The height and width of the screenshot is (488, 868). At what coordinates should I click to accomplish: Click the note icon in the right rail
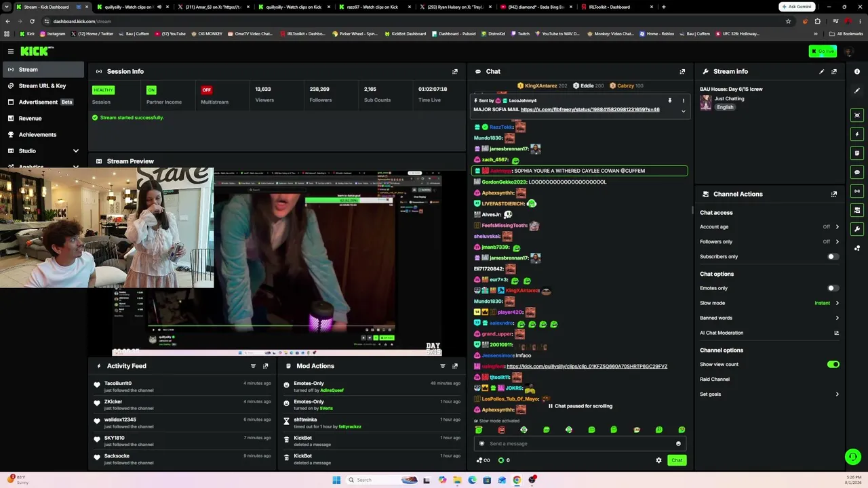point(857,153)
